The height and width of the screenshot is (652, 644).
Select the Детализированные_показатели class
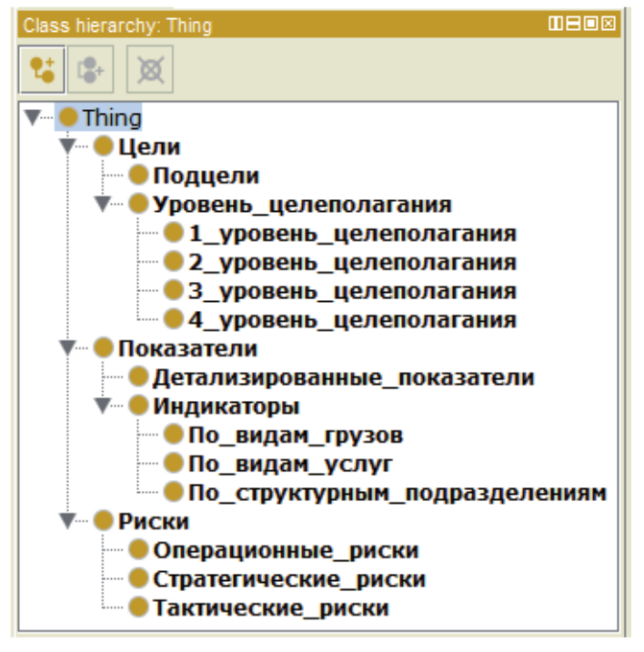point(343,376)
